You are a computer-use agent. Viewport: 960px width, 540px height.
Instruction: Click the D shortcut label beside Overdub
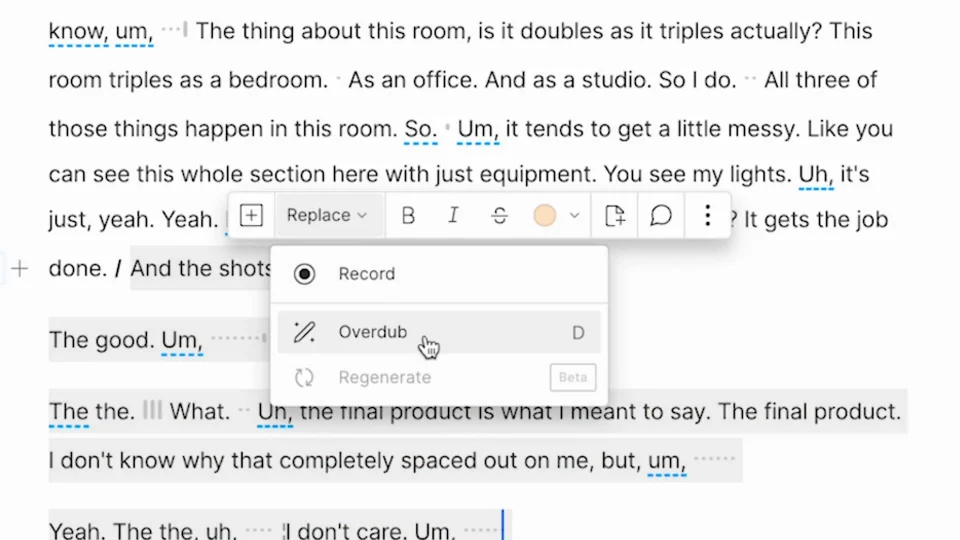(578, 332)
